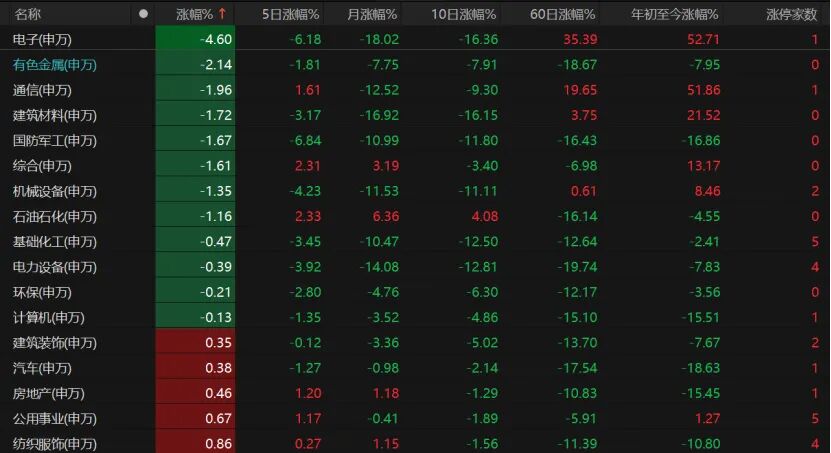The width and height of the screenshot is (831, 453).
Task: Open the highlighted 有色金属(申万) sector link
Action: coord(55,65)
